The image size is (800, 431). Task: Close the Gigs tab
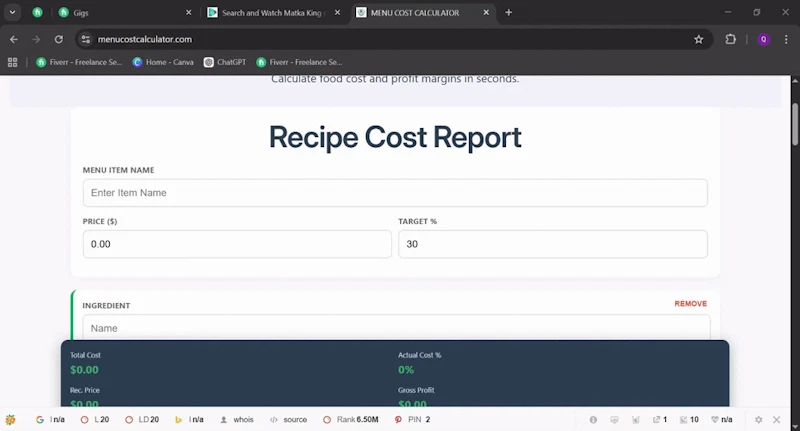pyautogui.click(x=188, y=12)
